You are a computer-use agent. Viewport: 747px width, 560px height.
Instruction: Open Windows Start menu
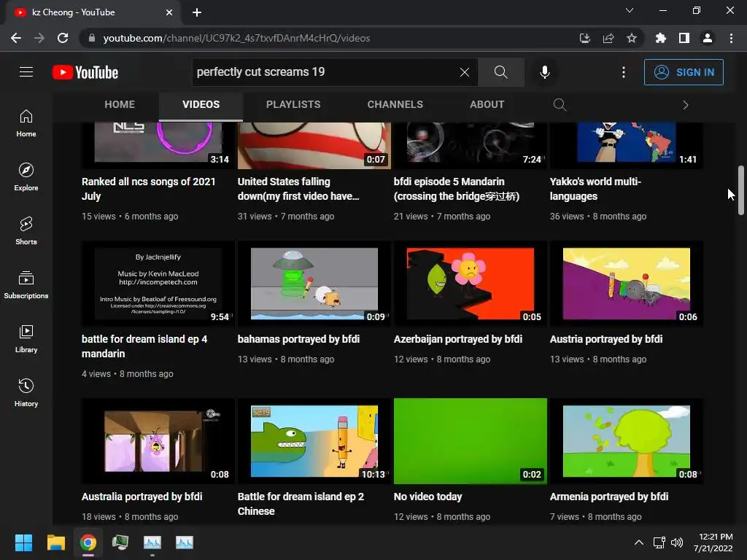click(23, 542)
